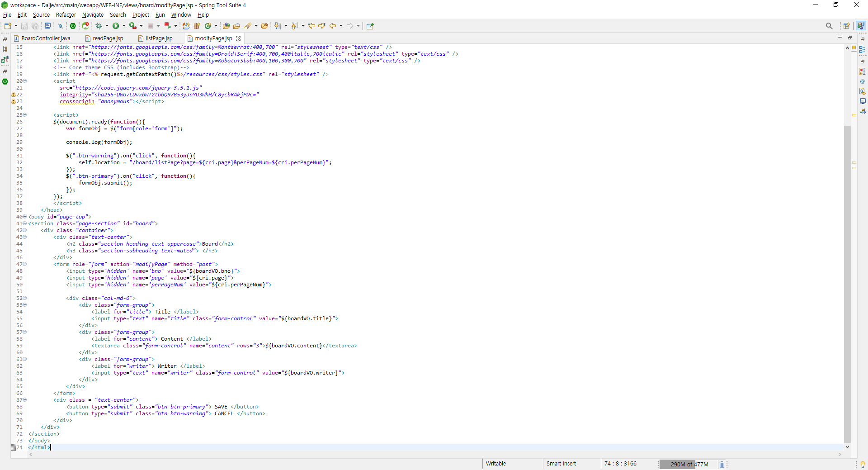Click the Smart Insert status field
The width and height of the screenshot is (868, 470).
(x=561, y=464)
